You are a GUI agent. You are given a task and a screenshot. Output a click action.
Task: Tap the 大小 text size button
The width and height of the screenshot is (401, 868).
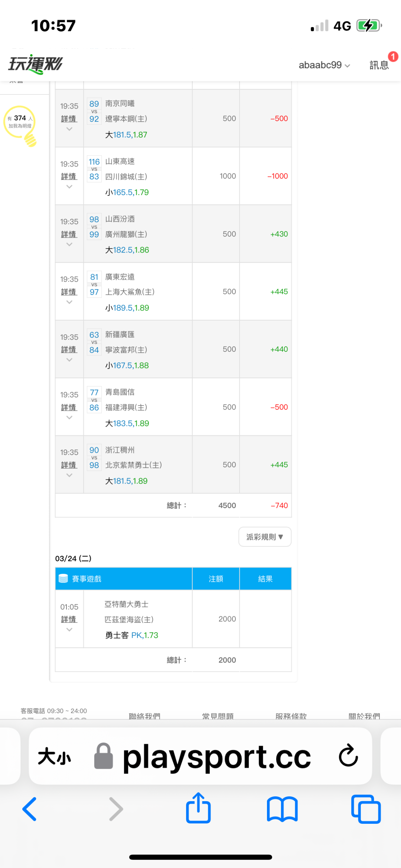pyautogui.click(x=55, y=756)
